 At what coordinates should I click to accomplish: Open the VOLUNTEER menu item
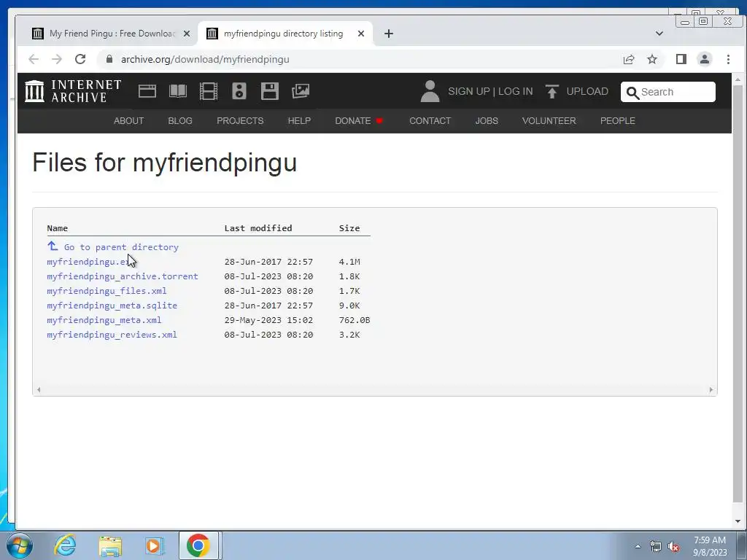click(x=549, y=121)
